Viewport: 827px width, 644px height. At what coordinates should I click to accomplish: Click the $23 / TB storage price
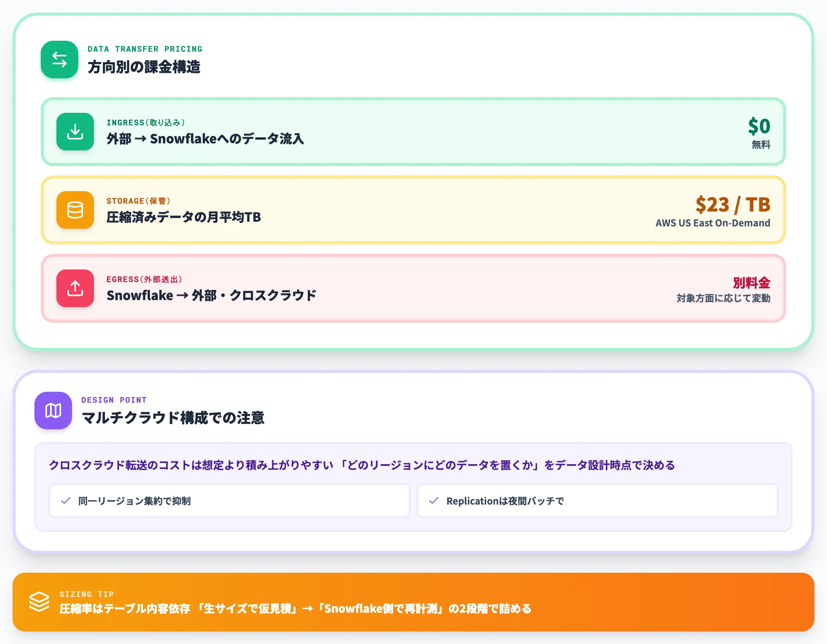point(733,204)
